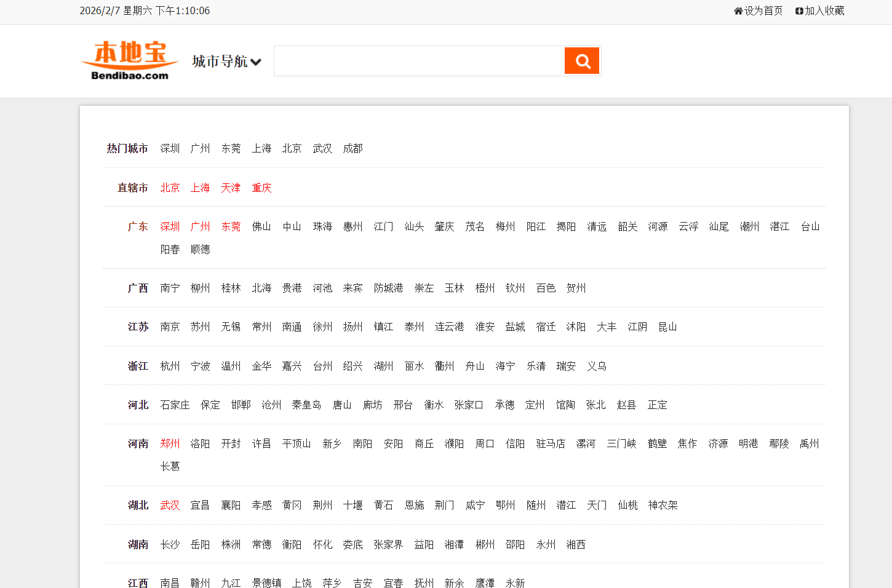Expand the 城市导航 dropdown
The width and height of the screenshot is (892, 588).
click(x=226, y=62)
